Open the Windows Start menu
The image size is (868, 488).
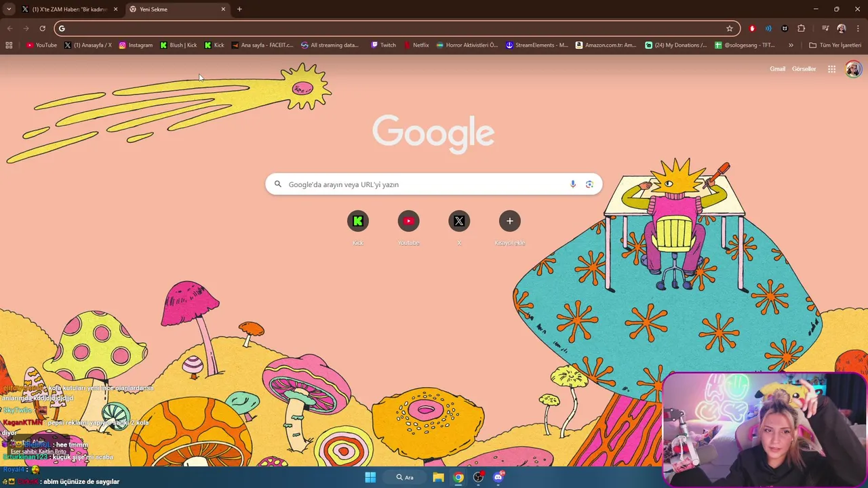[x=370, y=477]
